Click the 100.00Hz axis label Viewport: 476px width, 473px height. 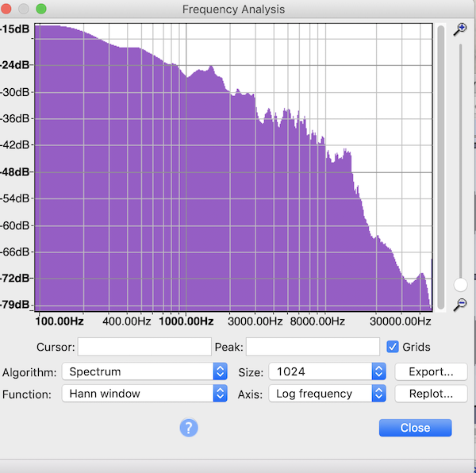point(59,321)
